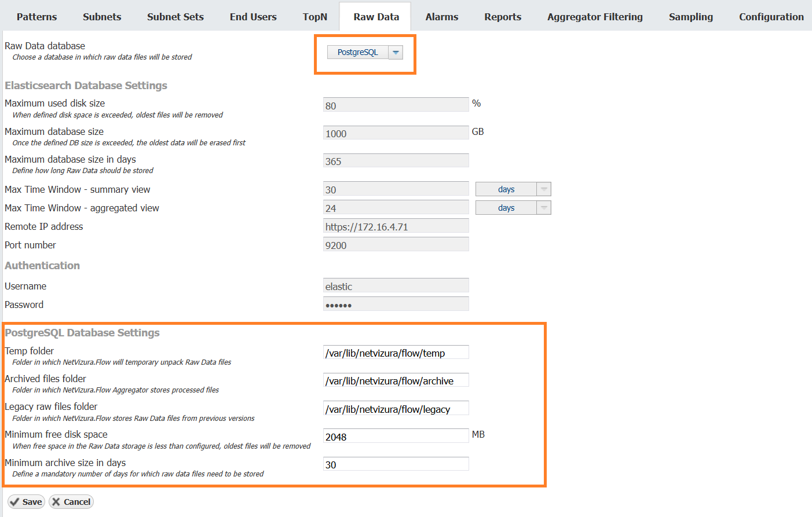The height and width of the screenshot is (517, 812).
Task: Go to the Subnet Sets tab
Action: coord(175,17)
